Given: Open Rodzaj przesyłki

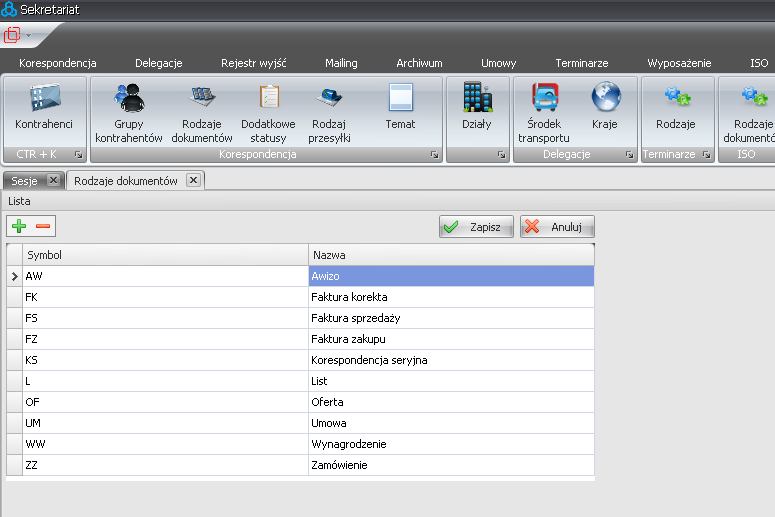Looking at the screenshot, I should tap(329, 113).
